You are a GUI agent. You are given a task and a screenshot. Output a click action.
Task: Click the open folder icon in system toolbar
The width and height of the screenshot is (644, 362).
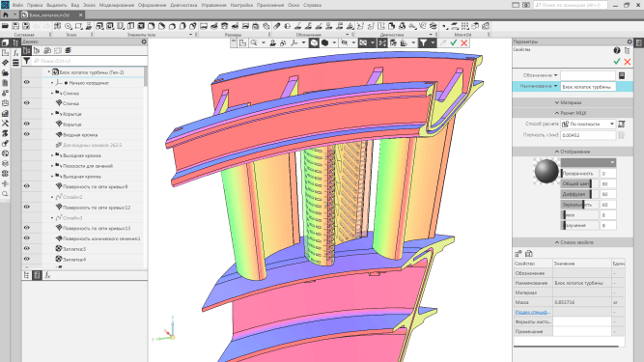pyautogui.click(x=5, y=26)
